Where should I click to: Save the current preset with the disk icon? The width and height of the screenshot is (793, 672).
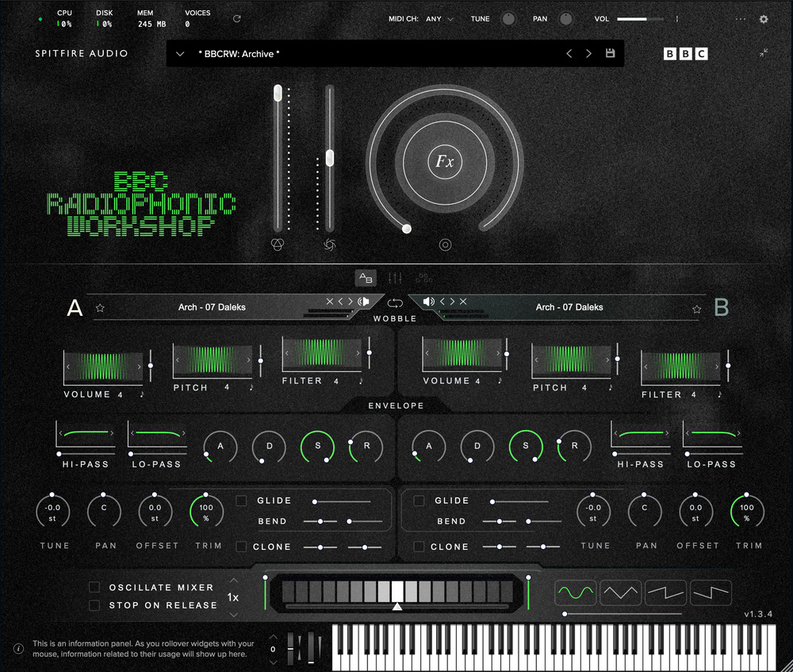point(609,53)
